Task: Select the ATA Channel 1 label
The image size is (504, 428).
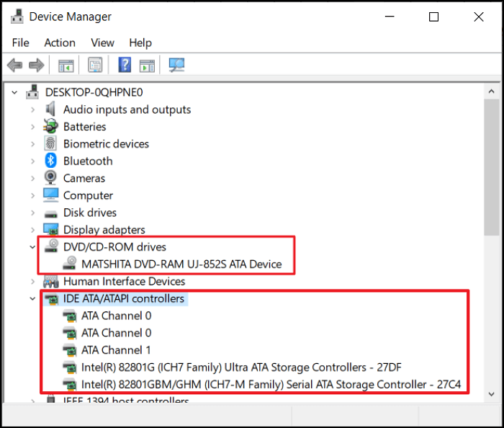Action: [x=116, y=350]
